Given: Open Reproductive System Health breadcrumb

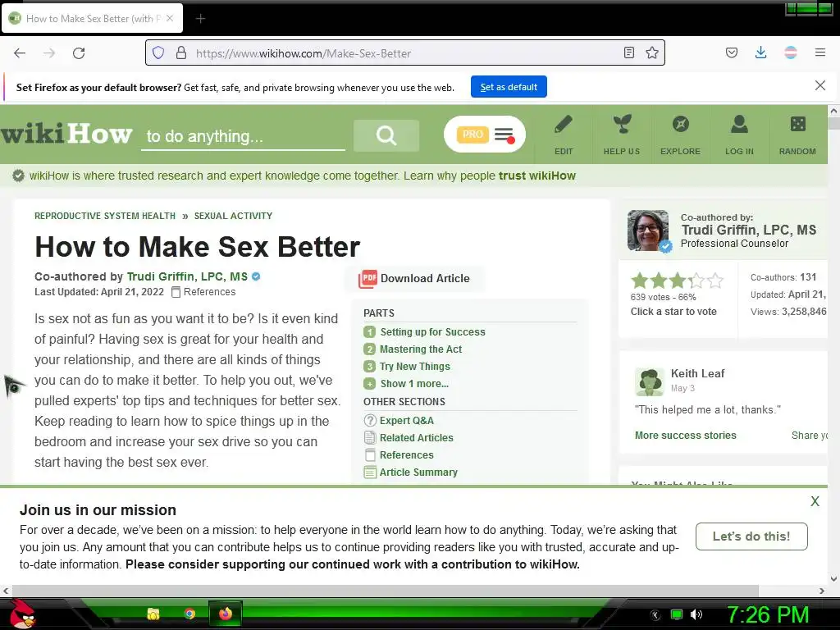Looking at the screenshot, I should click(105, 216).
